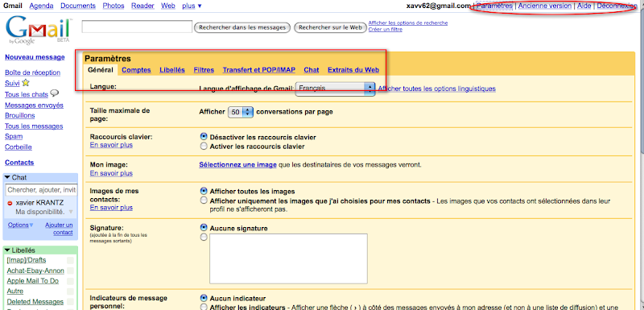The image size is (644, 310).
Task: Click Déconnexion to sign out
Action: [x=617, y=6]
